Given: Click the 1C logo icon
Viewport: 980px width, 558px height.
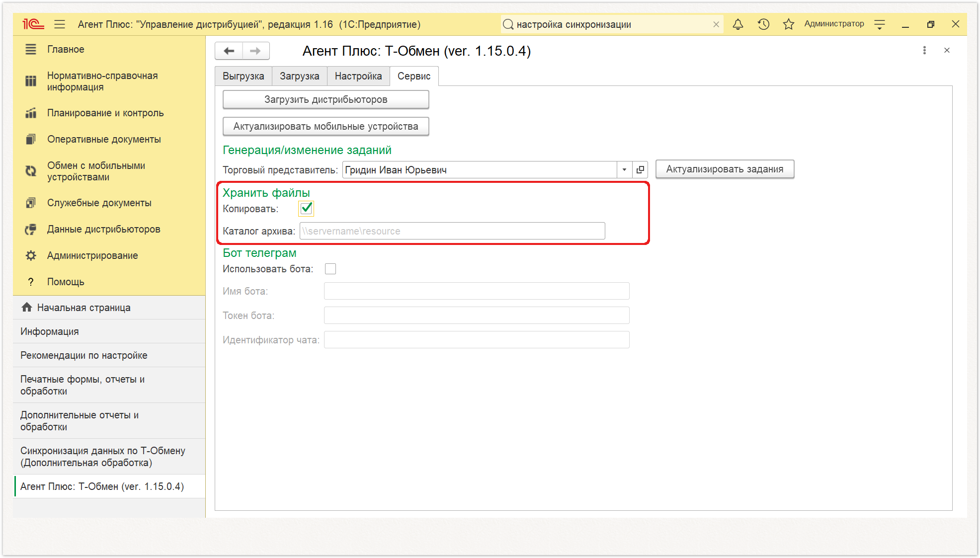Looking at the screenshot, I should click(33, 24).
